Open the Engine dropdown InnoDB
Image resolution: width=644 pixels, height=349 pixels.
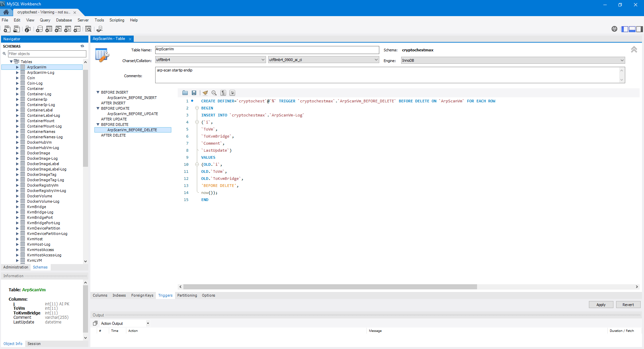tap(513, 60)
